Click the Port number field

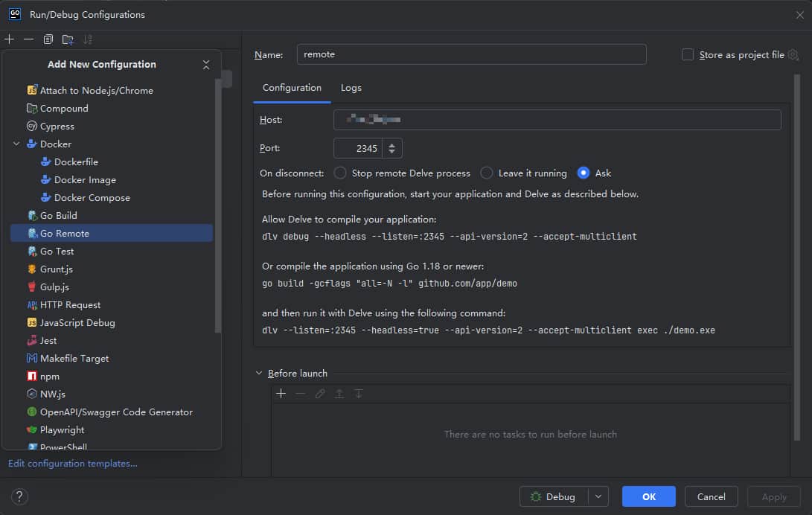pos(358,149)
